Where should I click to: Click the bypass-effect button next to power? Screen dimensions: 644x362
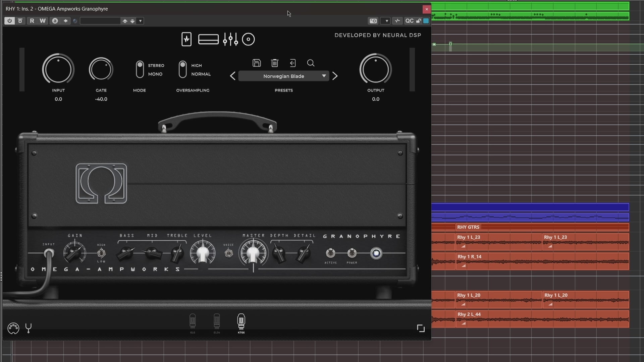click(20, 21)
